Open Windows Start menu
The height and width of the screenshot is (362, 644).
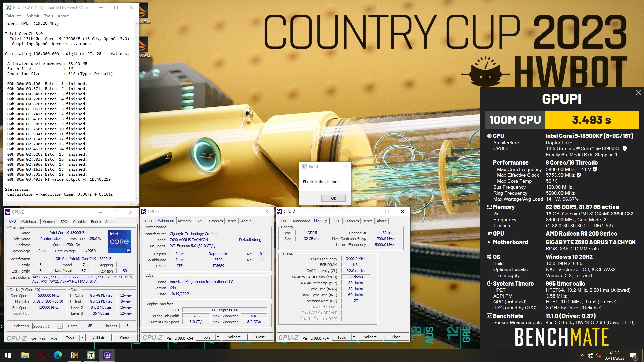[8, 355]
